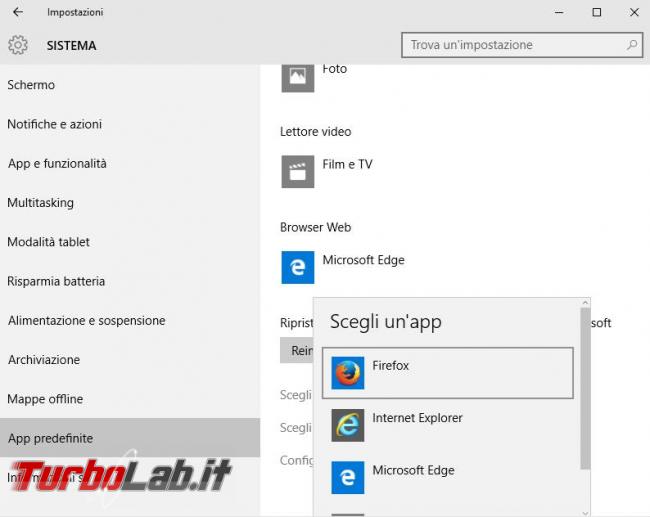Click the popup scroll up arrow
Image resolution: width=650 pixels, height=517 pixels.
[585, 303]
